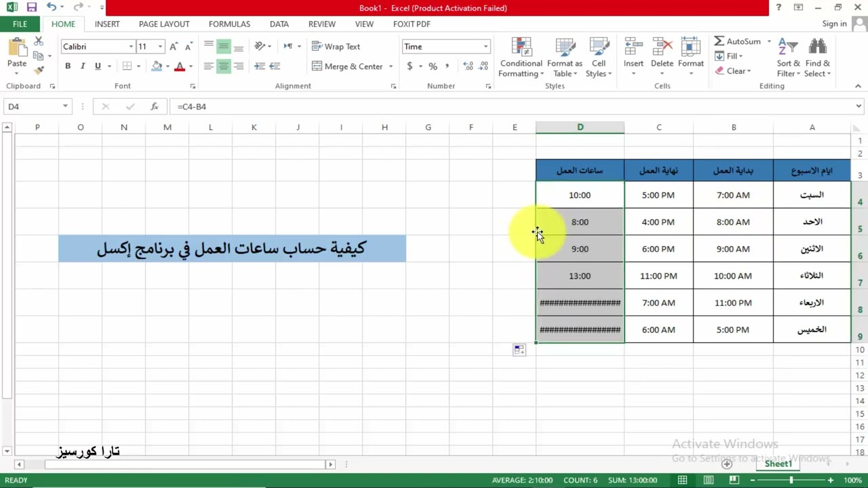
Task: Switch to Normal view in the status bar
Action: 682,480
